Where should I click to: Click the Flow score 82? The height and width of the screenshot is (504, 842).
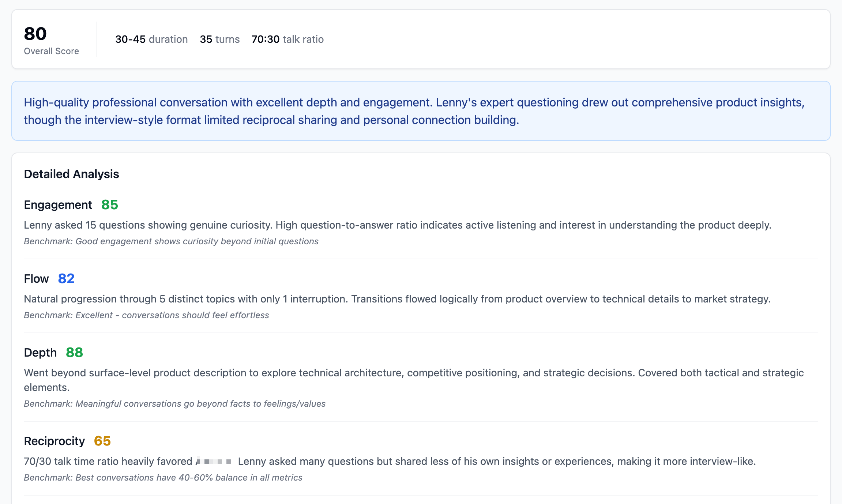(x=66, y=279)
